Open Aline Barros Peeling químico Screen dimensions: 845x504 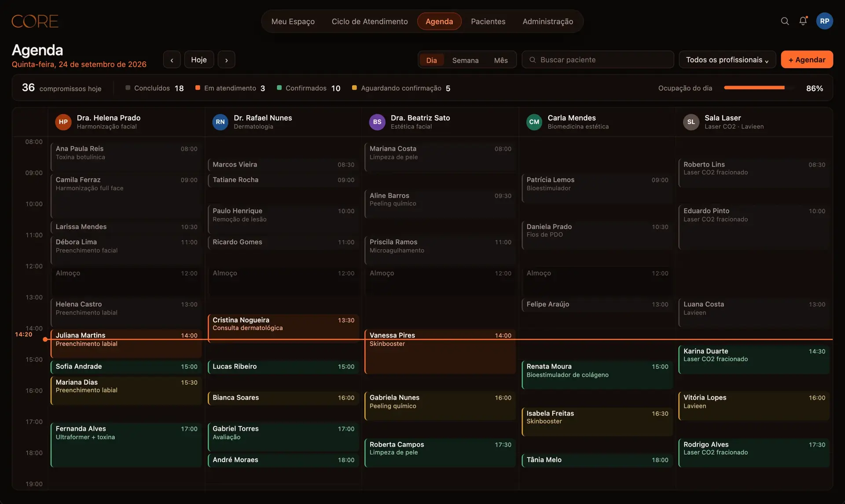[440, 203]
